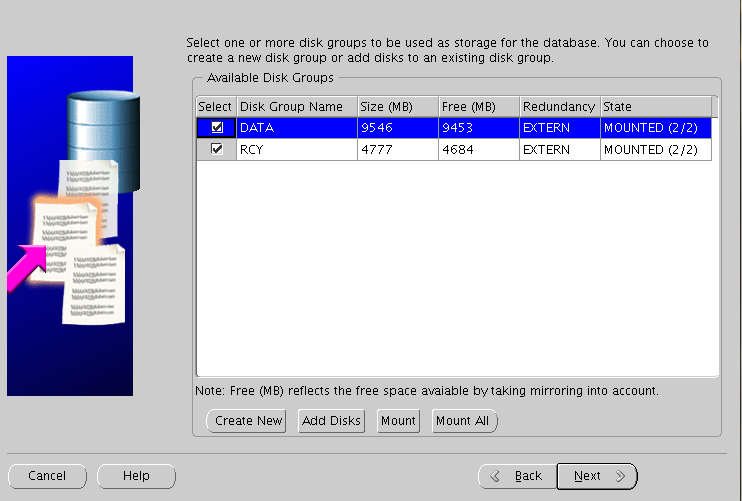742x501 pixels.
Task: Click the Free (MB) column header
Action: [479, 106]
